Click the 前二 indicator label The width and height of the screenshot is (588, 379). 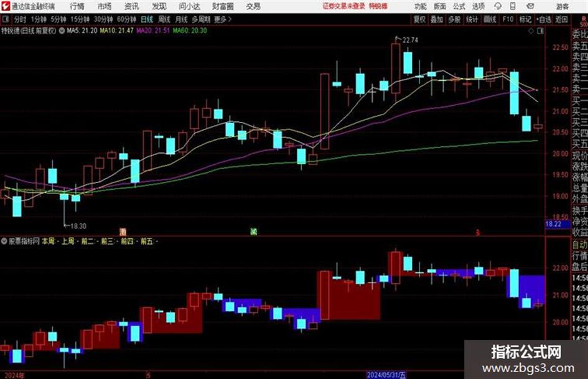tap(87, 241)
